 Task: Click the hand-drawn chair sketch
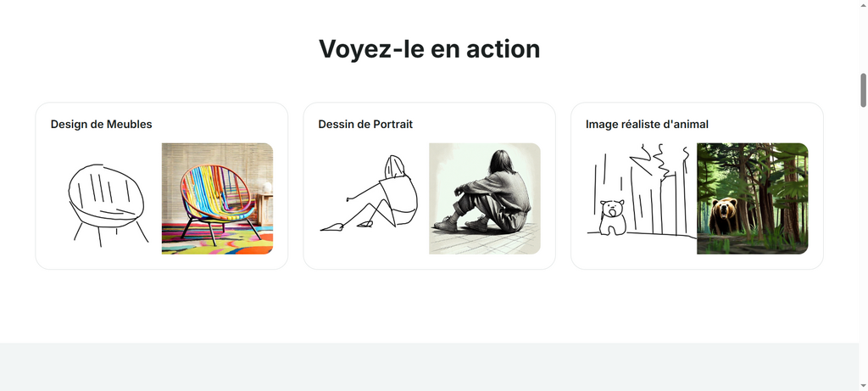pos(106,204)
